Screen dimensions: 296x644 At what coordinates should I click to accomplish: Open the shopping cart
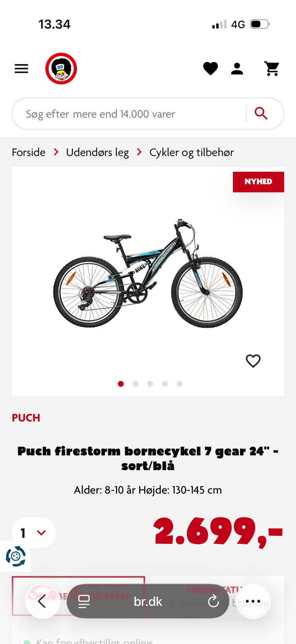click(272, 69)
